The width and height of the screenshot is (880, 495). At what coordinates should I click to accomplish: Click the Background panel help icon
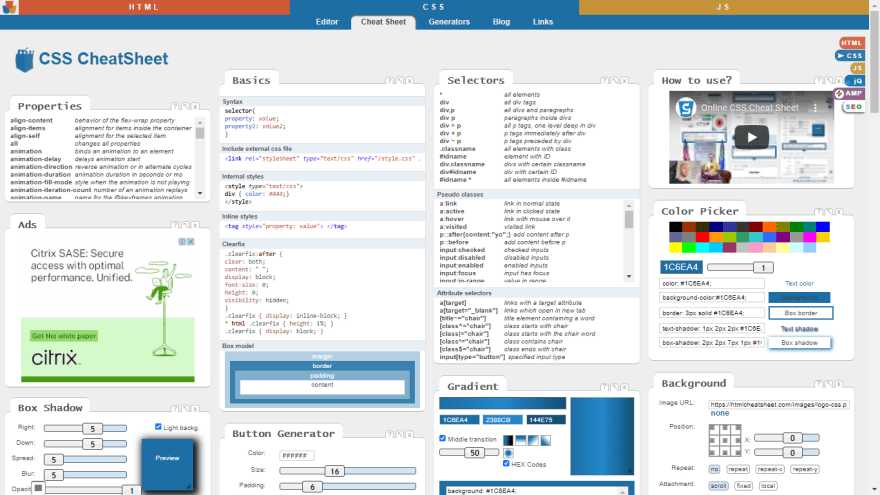point(819,383)
